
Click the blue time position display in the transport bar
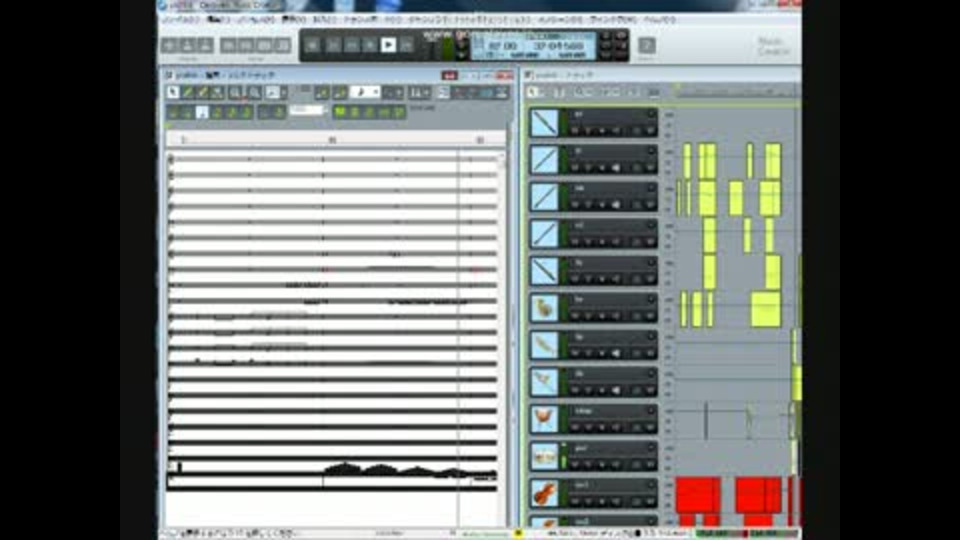pyautogui.click(x=533, y=46)
